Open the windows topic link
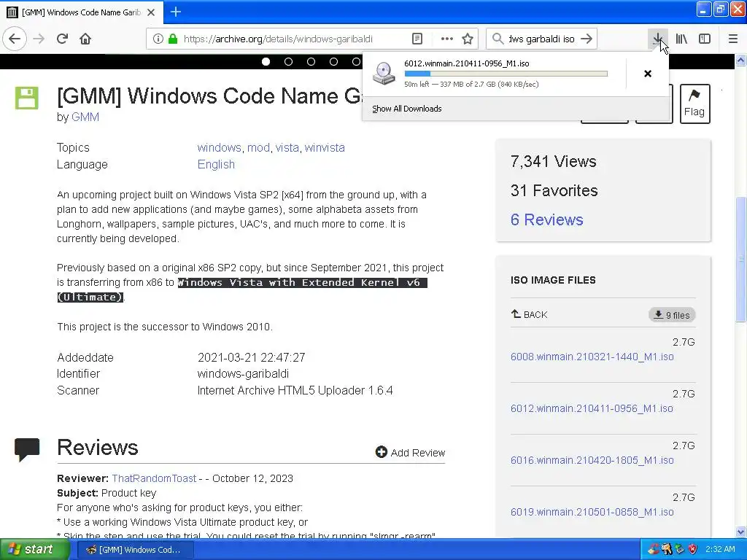 click(x=219, y=147)
